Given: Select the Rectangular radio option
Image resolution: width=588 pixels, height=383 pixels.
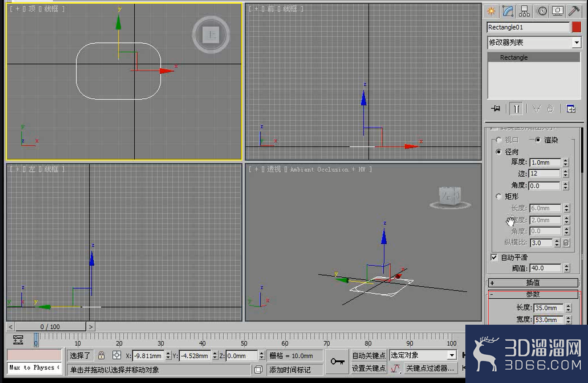Looking at the screenshot, I should pos(498,196).
